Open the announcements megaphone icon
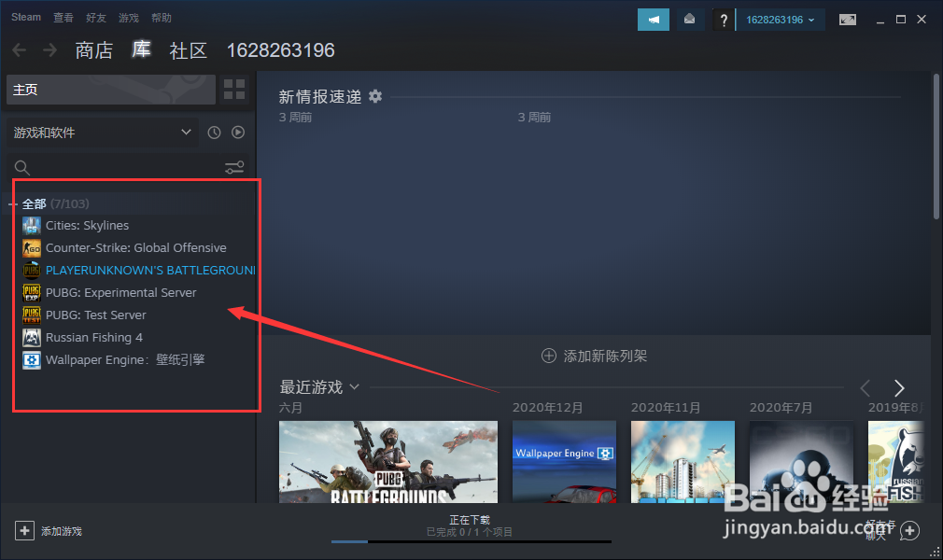This screenshot has height=560, width=943. tap(654, 20)
